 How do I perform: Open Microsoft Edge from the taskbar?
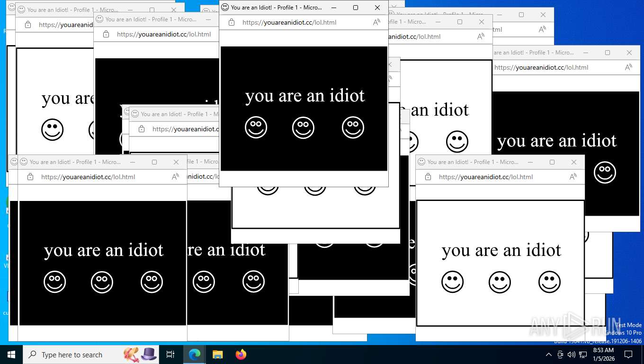pyautogui.click(x=195, y=355)
